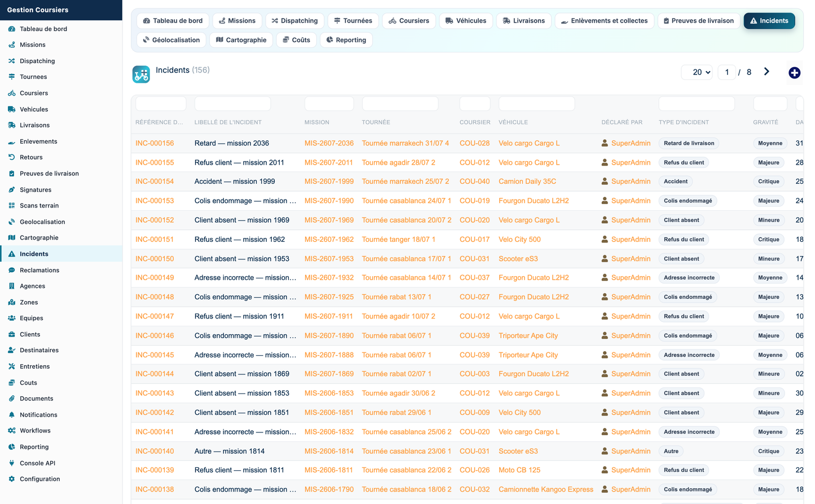Click Workflows cogs icon in sidebar
The width and height of the screenshot is (815, 504).
point(11,431)
